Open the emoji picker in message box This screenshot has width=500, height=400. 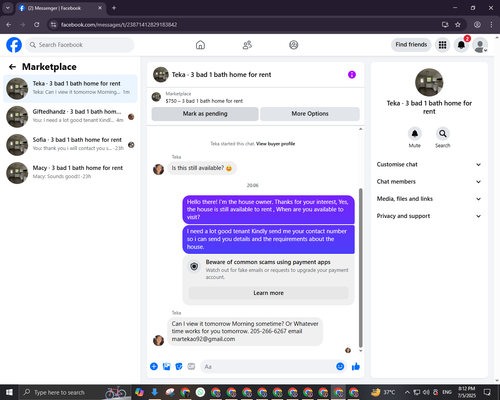[x=340, y=367]
